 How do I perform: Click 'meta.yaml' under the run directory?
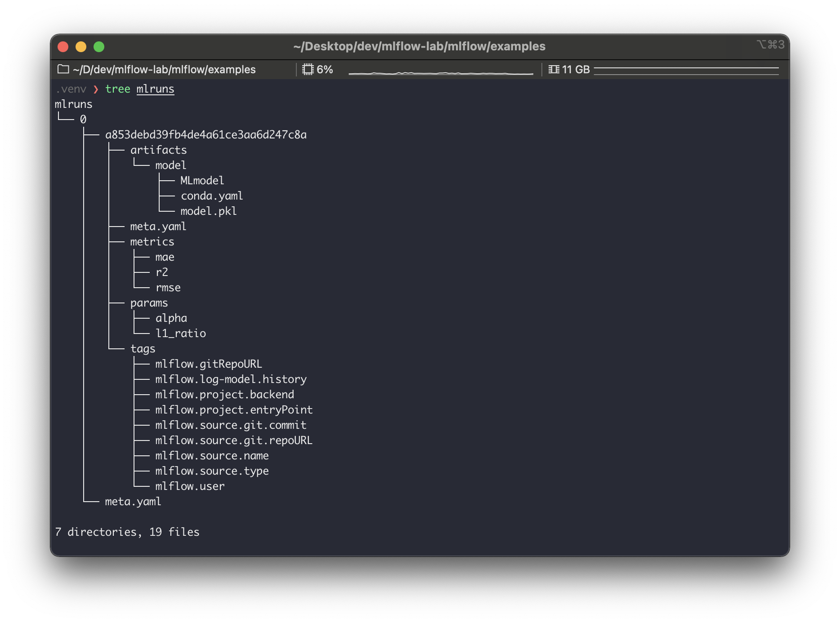tap(158, 227)
